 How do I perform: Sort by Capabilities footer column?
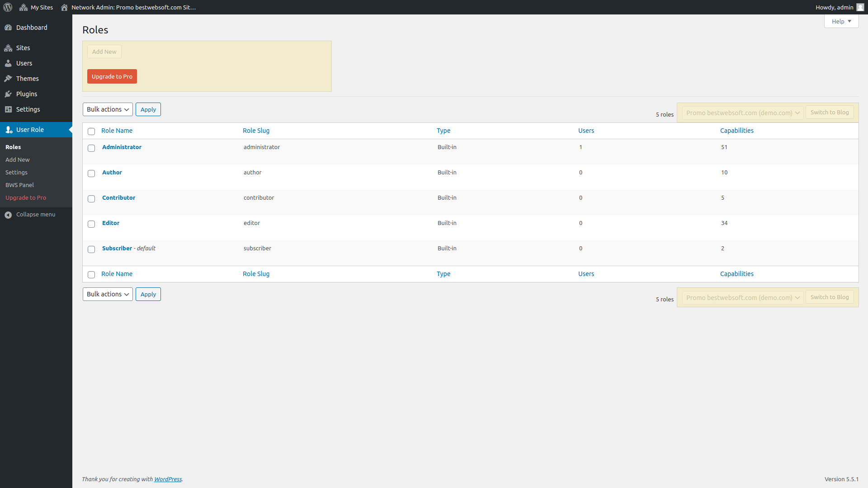[x=737, y=274]
